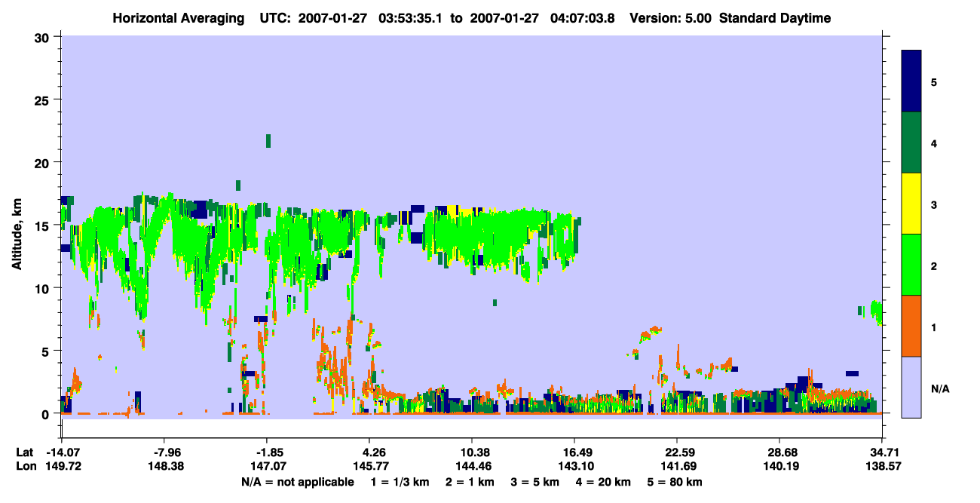Click 'Standard Daytime' in the title
The width and height of the screenshot is (980, 503).
click(x=775, y=18)
